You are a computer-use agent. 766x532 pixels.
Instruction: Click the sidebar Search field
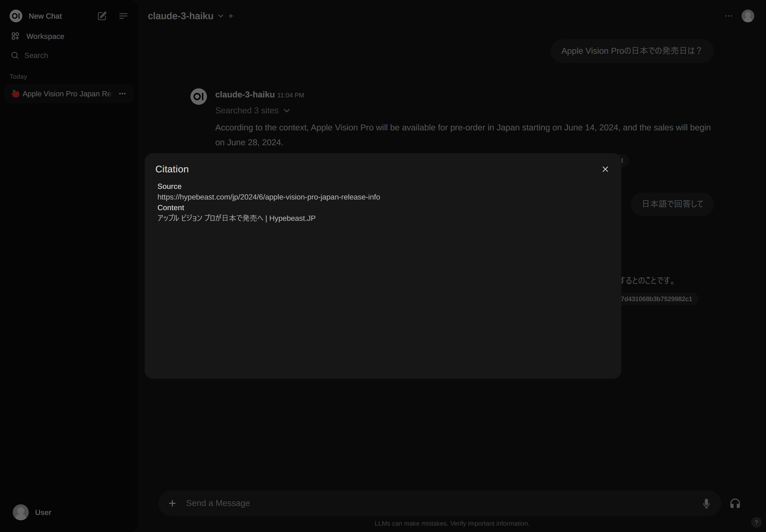pyautogui.click(x=36, y=55)
